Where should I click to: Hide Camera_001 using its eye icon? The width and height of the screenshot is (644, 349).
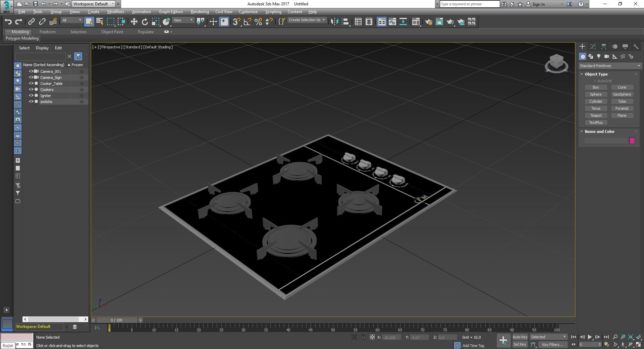(31, 71)
